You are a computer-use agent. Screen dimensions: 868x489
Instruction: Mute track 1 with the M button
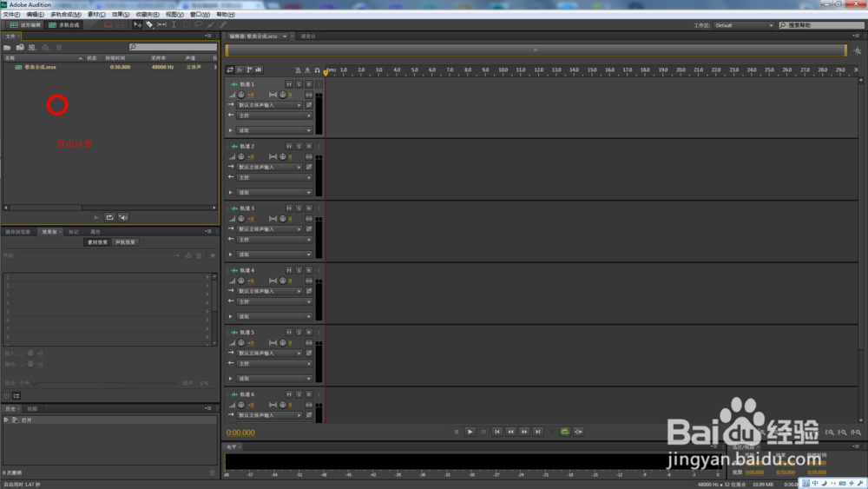(x=289, y=84)
